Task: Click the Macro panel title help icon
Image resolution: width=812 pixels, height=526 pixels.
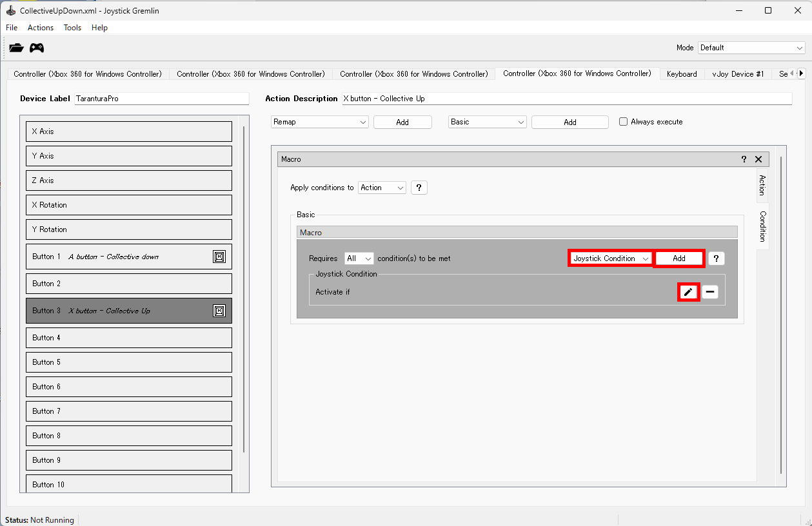Action: (744, 159)
